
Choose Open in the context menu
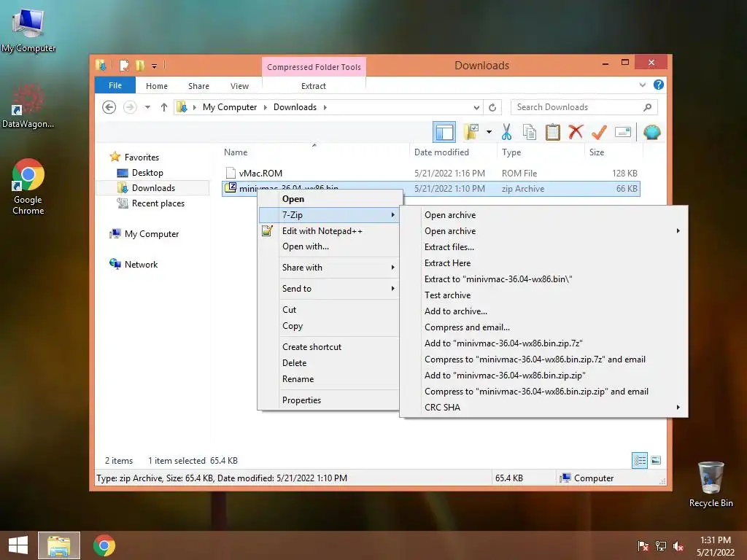293,199
